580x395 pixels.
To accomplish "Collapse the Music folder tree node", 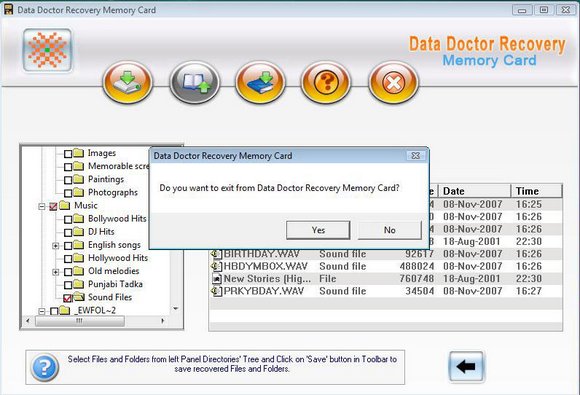I will (x=42, y=206).
